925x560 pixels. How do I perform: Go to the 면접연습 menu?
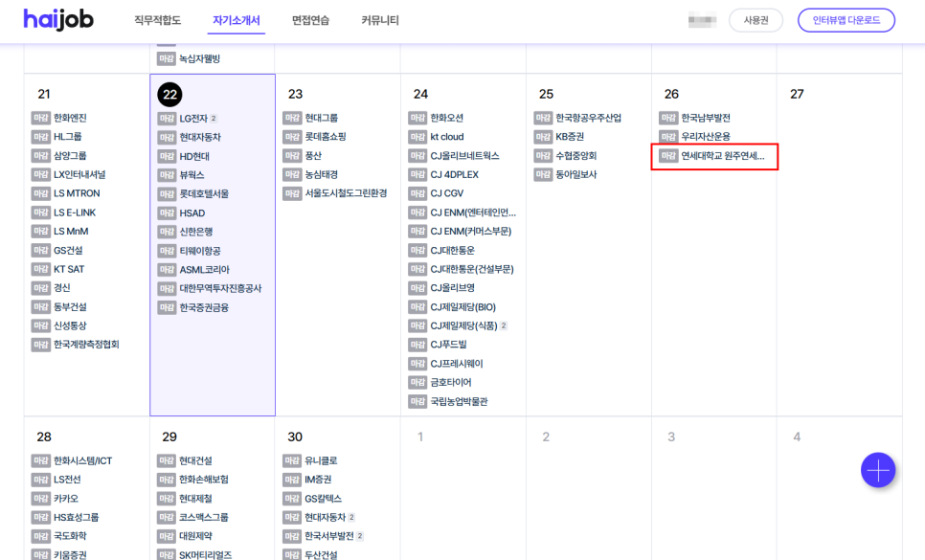pos(310,20)
